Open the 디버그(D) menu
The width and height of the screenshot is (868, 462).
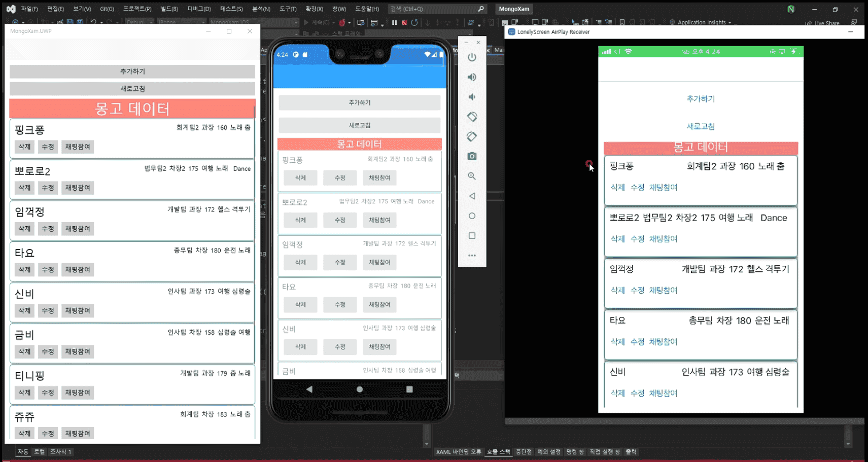coord(199,9)
